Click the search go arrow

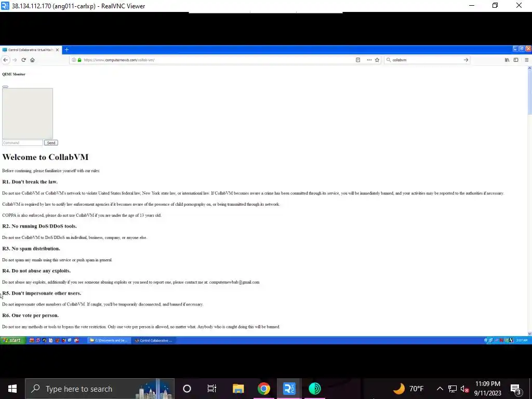(x=466, y=60)
